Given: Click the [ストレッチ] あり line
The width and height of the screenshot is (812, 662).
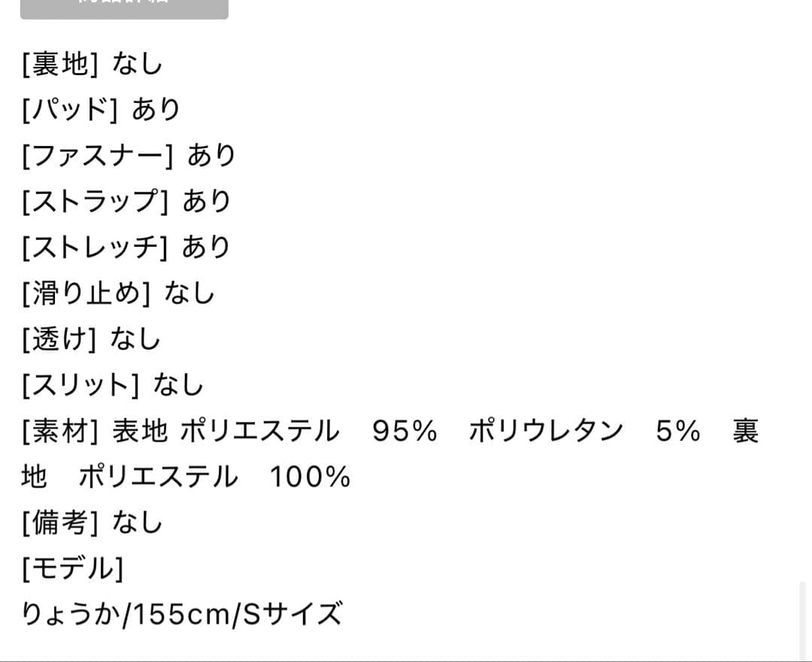Looking at the screenshot, I should (126, 247).
